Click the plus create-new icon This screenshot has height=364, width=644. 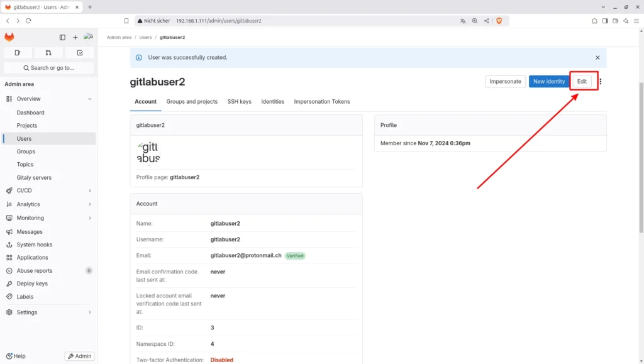click(75, 38)
